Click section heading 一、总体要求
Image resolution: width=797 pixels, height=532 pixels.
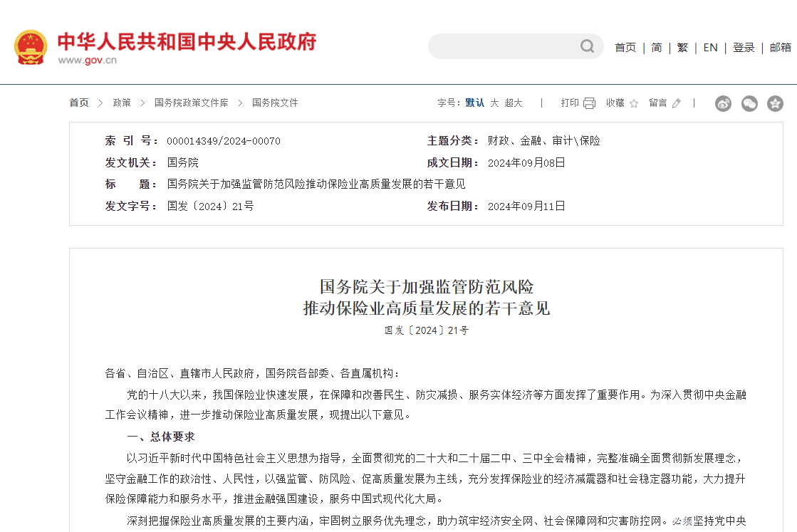click(161, 437)
